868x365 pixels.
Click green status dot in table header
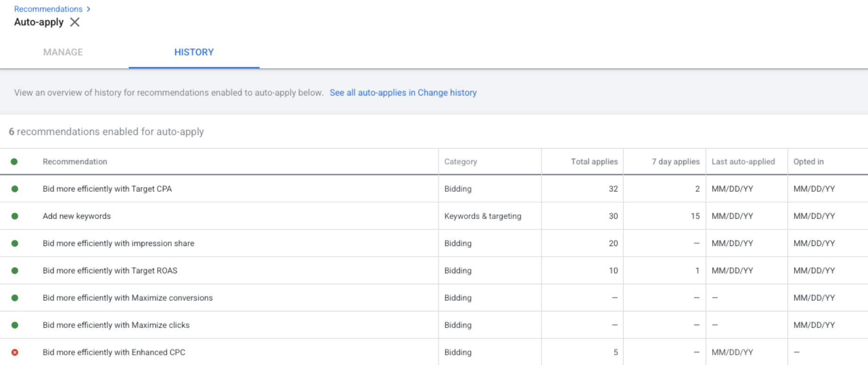pos(14,161)
